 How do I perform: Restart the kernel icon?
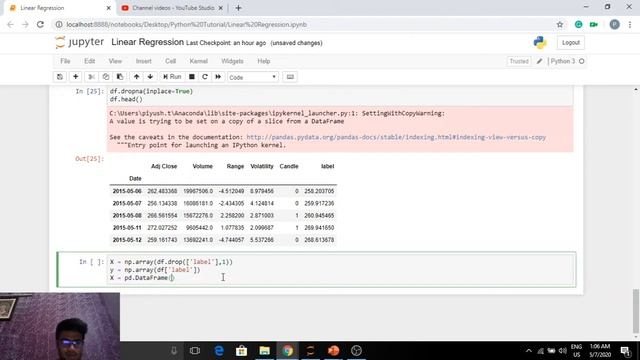pyautogui.click(x=205, y=77)
